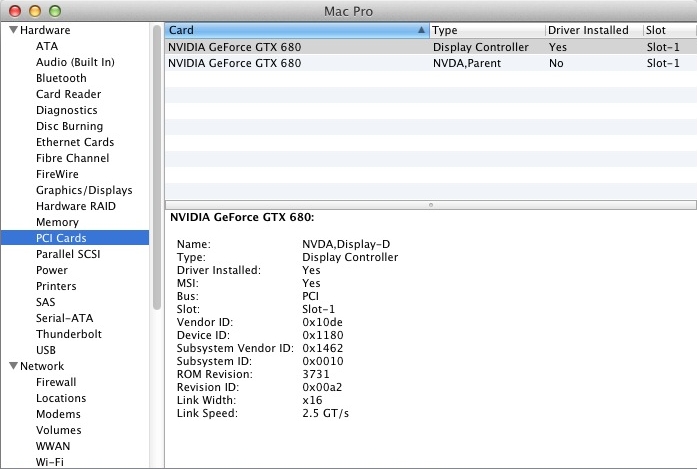Click the Display Controller type cell
This screenshot has height=469, width=697.
(481, 47)
